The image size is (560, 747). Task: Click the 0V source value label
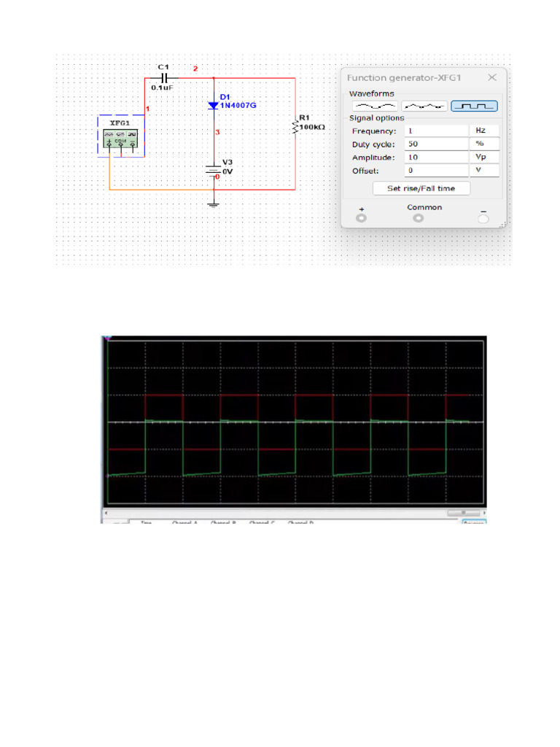pos(227,171)
